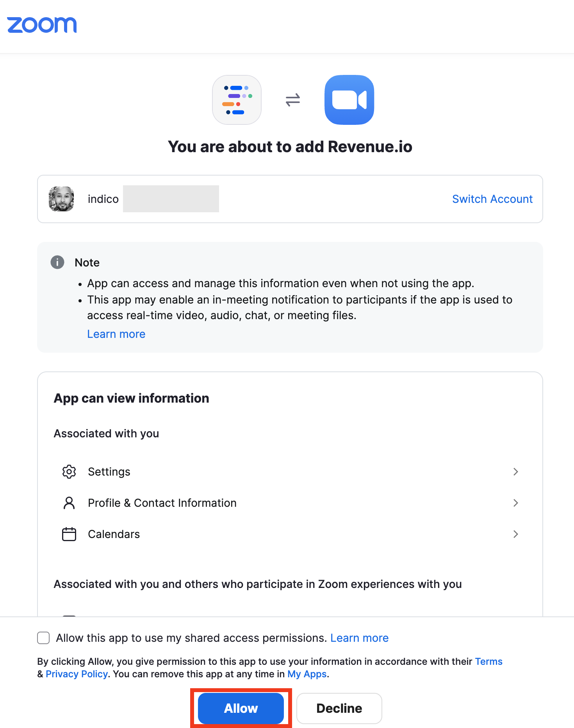
Task: Click the Zoom camera app icon
Action: coord(349,100)
